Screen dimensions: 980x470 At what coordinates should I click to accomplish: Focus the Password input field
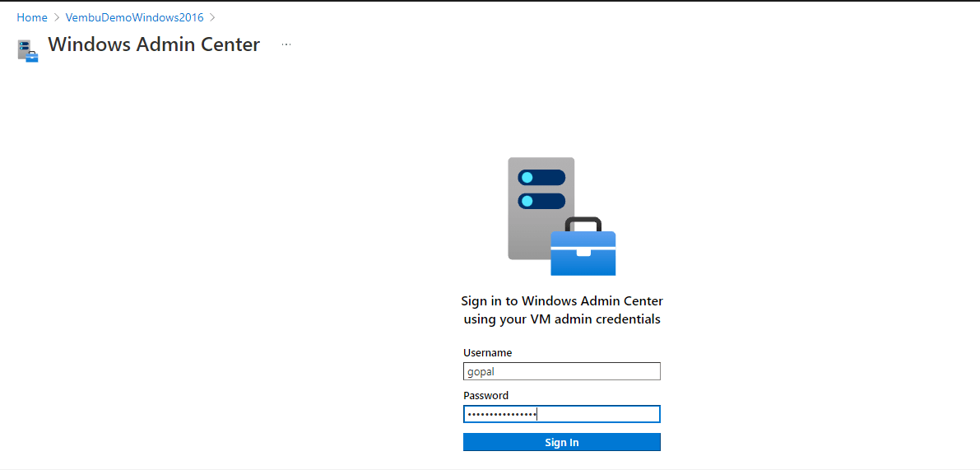(x=562, y=414)
